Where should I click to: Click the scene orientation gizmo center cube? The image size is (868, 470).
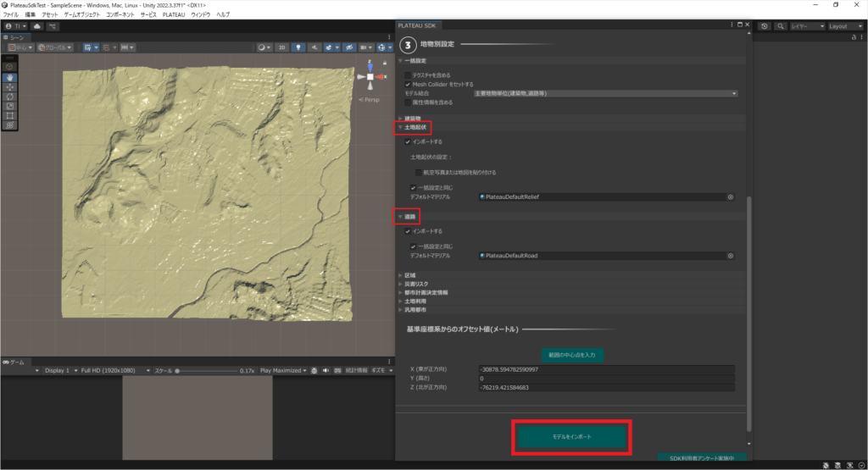[x=370, y=77]
